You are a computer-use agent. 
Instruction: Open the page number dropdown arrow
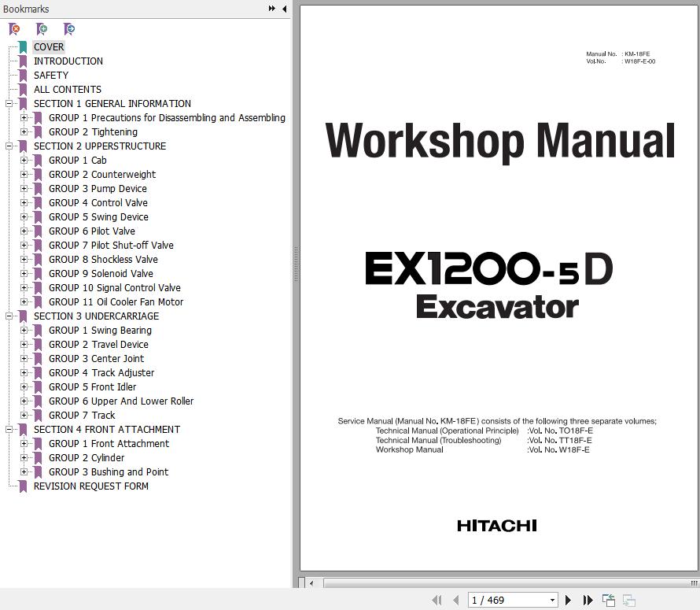(x=553, y=601)
